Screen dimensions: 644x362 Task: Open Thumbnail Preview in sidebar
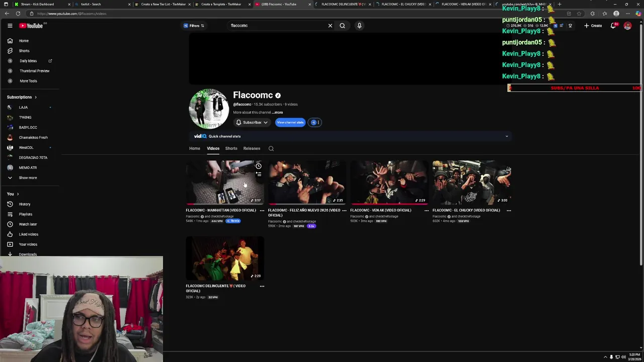point(30,71)
